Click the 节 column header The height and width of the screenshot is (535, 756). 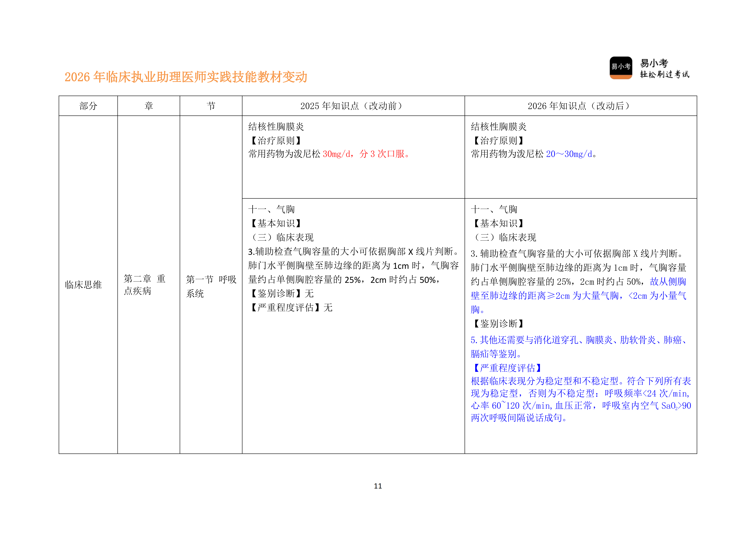click(x=211, y=106)
